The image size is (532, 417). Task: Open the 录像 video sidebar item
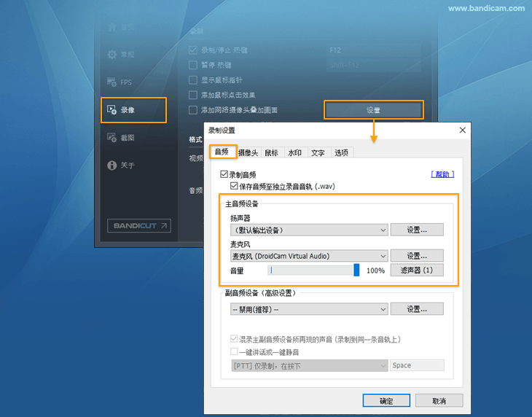click(133, 110)
